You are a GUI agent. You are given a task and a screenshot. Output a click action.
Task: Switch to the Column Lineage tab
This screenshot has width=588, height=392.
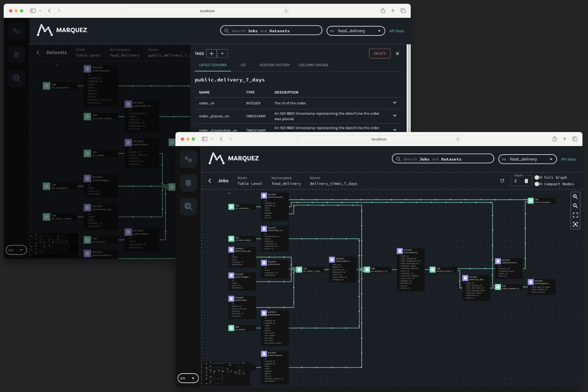coord(313,65)
